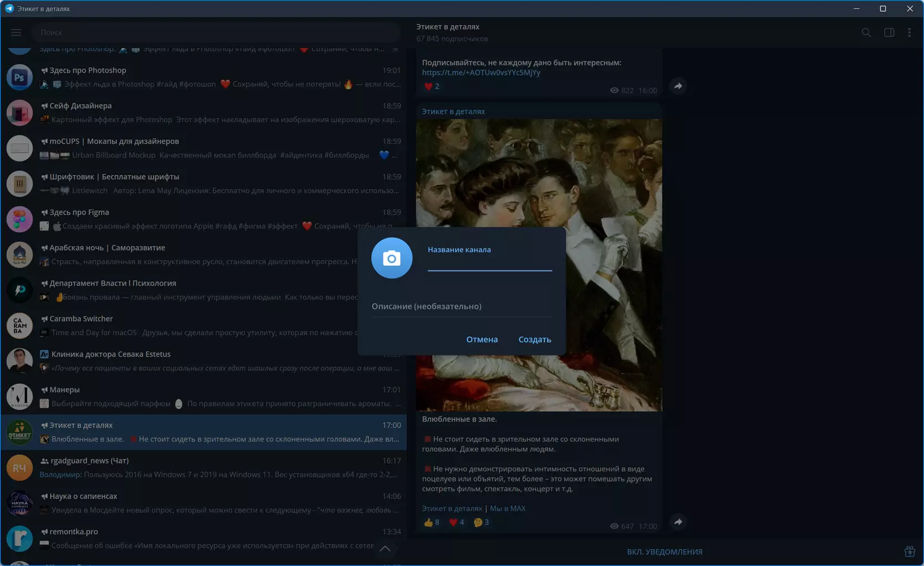Forward the message posted at 16:00
Image resolution: width=924 pixels, height=566 pixels.
pos(678,86)
